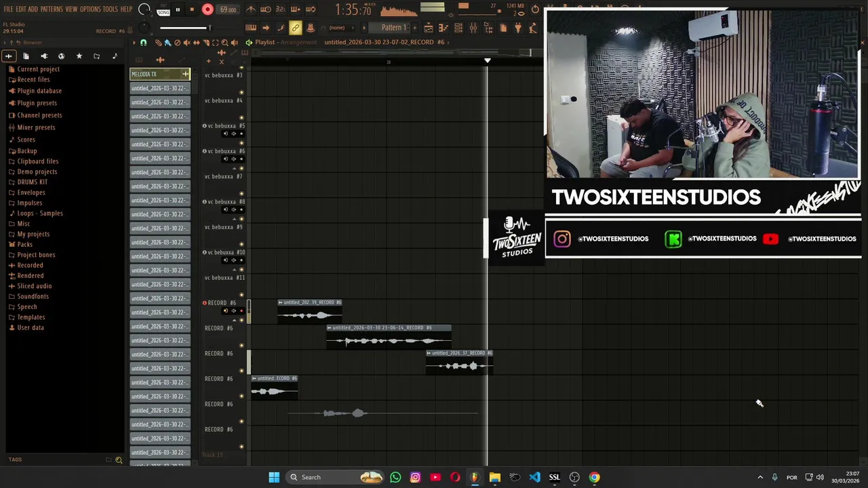Pause playback with the transport pause button
This screenshot has width=868, height=488.
[178, 9]
